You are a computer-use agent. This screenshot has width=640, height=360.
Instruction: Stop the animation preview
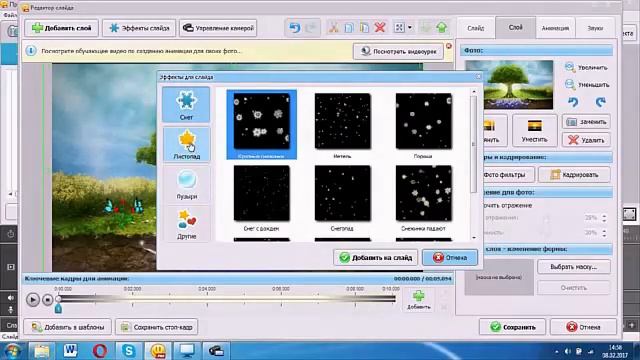(x=47, y=300)
